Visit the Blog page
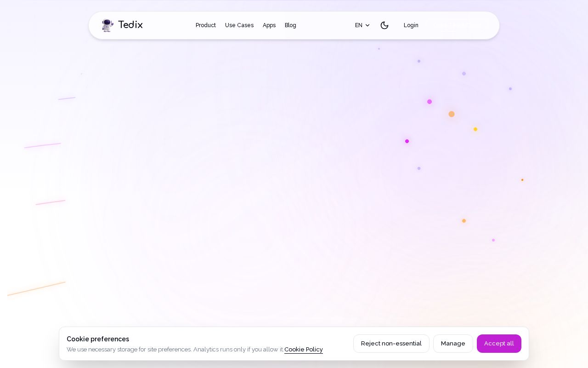588x368 pixels. click(x=290, y=25)
